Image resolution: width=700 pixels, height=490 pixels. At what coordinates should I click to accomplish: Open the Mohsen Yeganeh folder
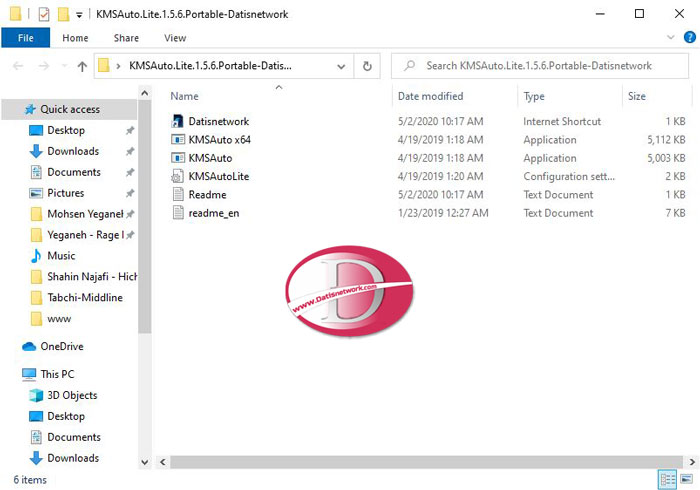point(85,214)
